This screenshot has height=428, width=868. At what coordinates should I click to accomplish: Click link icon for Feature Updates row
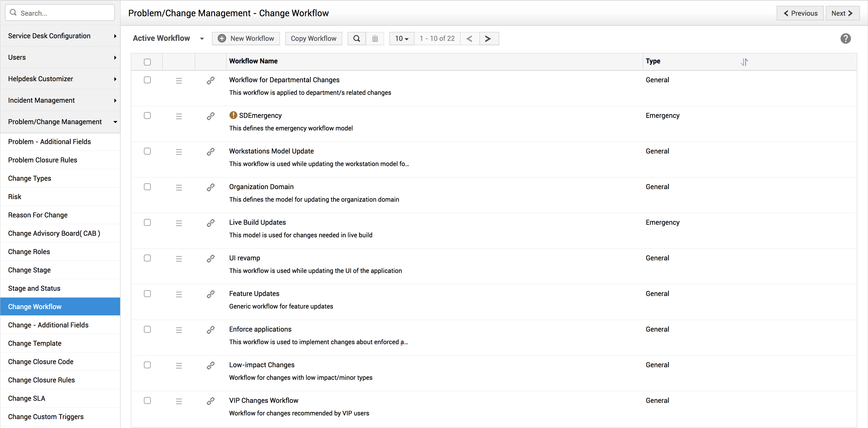(211, 294)
